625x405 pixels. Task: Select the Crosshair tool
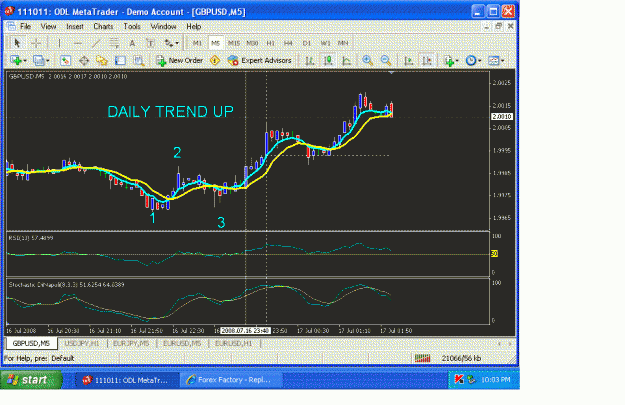click(x=36, y=43)
